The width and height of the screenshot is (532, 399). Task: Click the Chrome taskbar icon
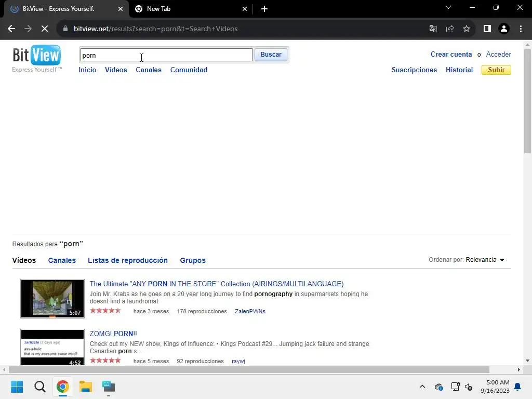coord(63,387)
